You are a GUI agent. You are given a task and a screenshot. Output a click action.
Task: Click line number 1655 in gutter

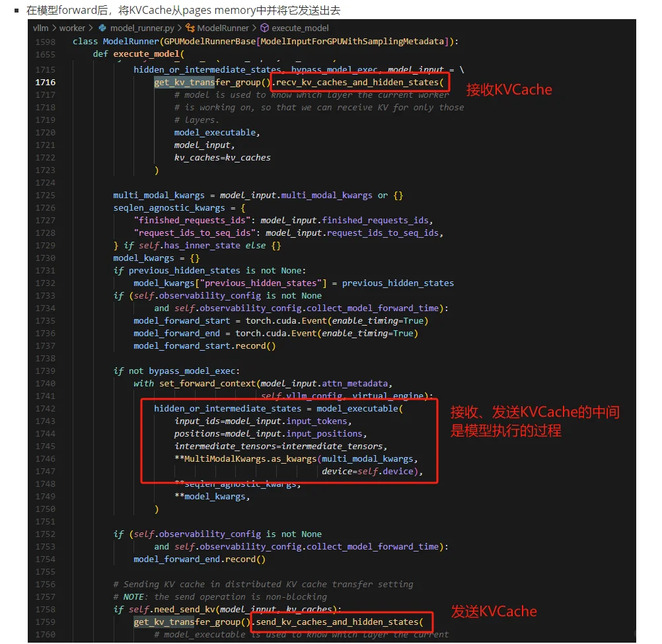pyautogui.click(x=45, y=54)
